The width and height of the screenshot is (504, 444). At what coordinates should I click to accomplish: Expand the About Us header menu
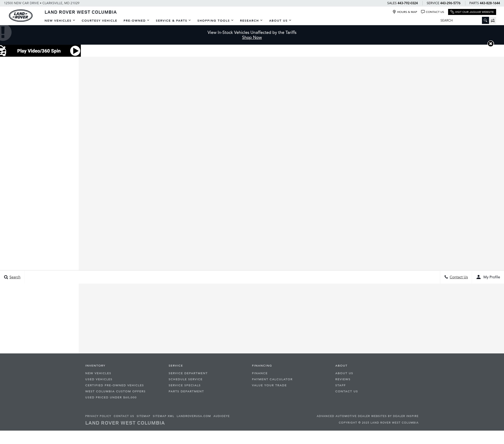[280, 20]
